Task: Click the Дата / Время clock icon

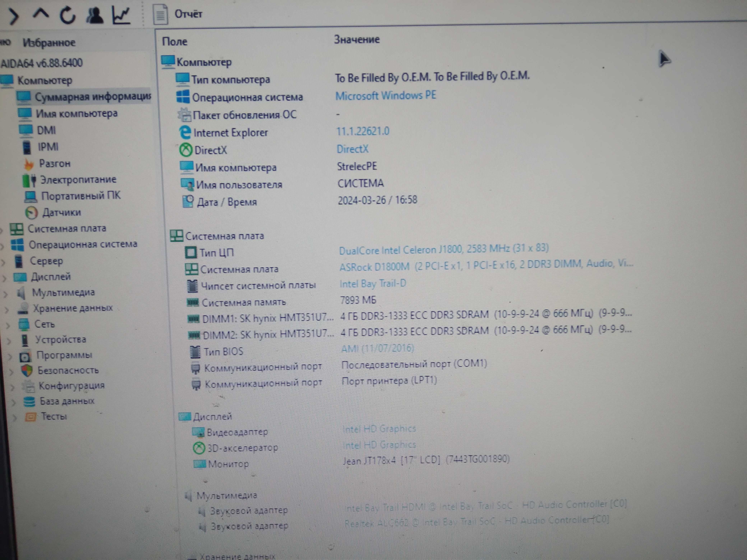Action: coord(188,202)
